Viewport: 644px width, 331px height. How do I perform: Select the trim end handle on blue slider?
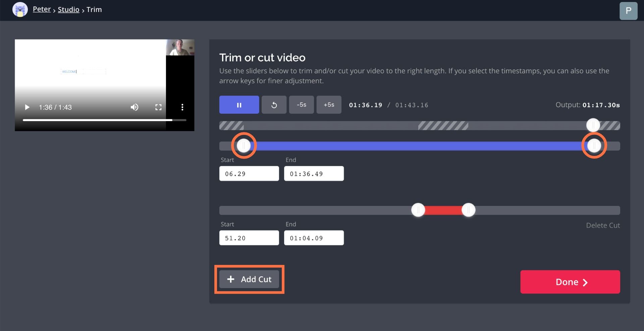[x=594, y=146]
